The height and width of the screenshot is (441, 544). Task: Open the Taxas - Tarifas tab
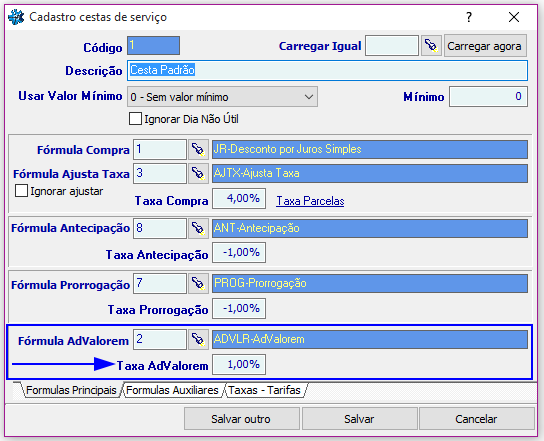[x=264, y=390]
